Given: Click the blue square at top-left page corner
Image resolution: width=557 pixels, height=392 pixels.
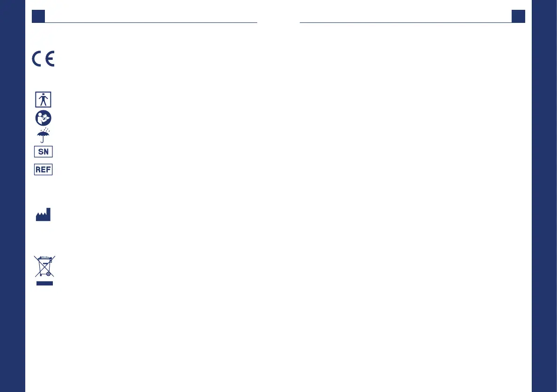Looking at the screenshot, I should 38,16.
